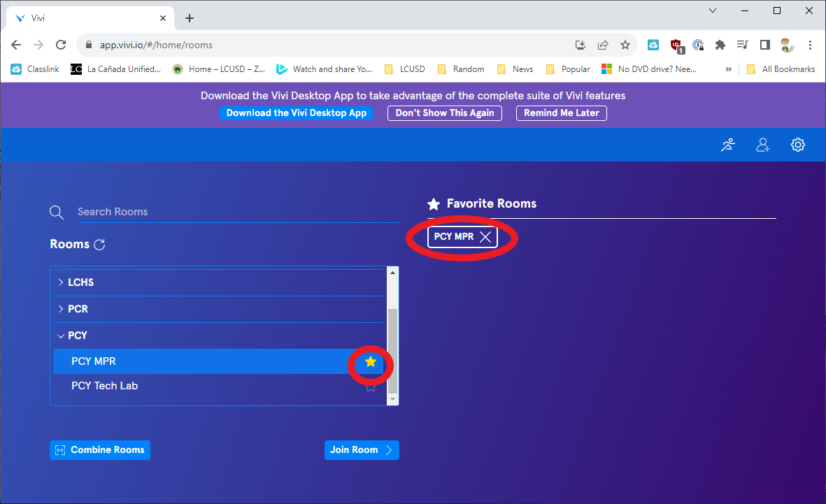Open Vivi settings gear
This screenshot has height=504, width=826.
798,145
